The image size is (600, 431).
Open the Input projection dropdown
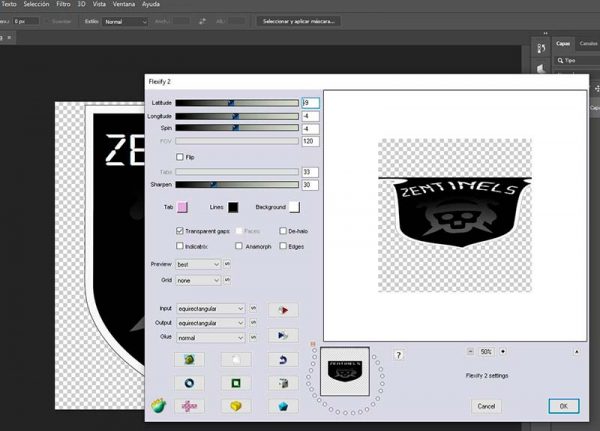[210, 309]
